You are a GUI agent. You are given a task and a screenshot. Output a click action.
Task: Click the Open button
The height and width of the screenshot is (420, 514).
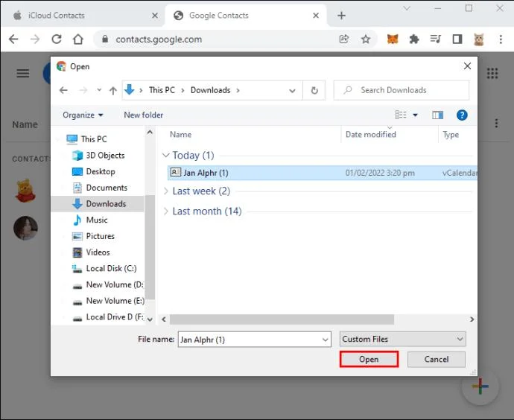[369, 359]
